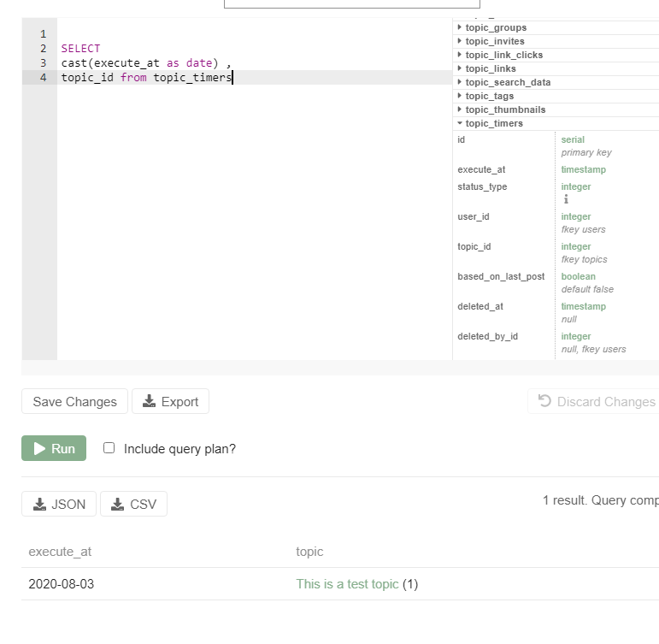The height and width of the screenshot is (644, 659).
Task: Expand the topic_groups table
Action: (496, 27)
